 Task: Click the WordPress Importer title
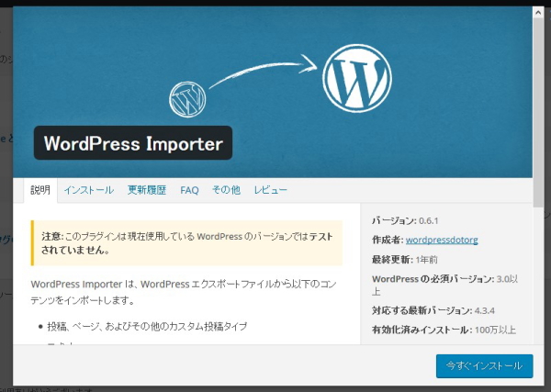coord(133,143)
